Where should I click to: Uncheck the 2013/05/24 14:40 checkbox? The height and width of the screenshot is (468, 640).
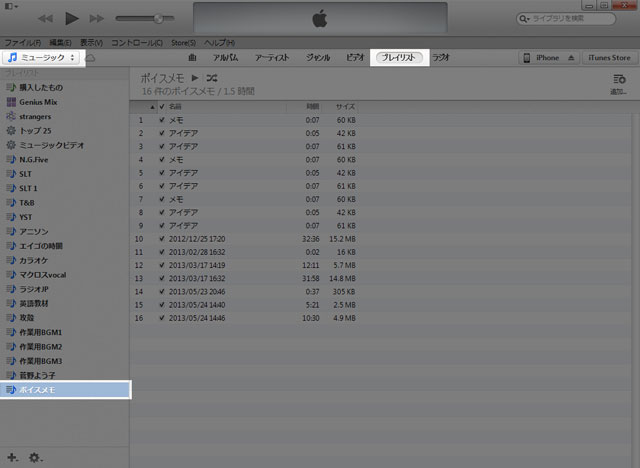click(162, 305)
